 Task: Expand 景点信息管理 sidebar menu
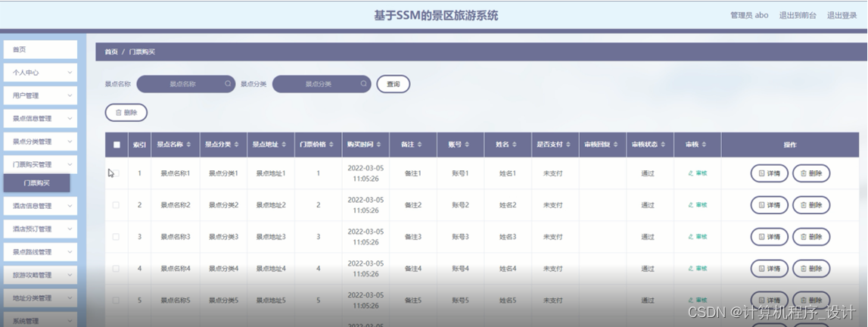[40, 118]
